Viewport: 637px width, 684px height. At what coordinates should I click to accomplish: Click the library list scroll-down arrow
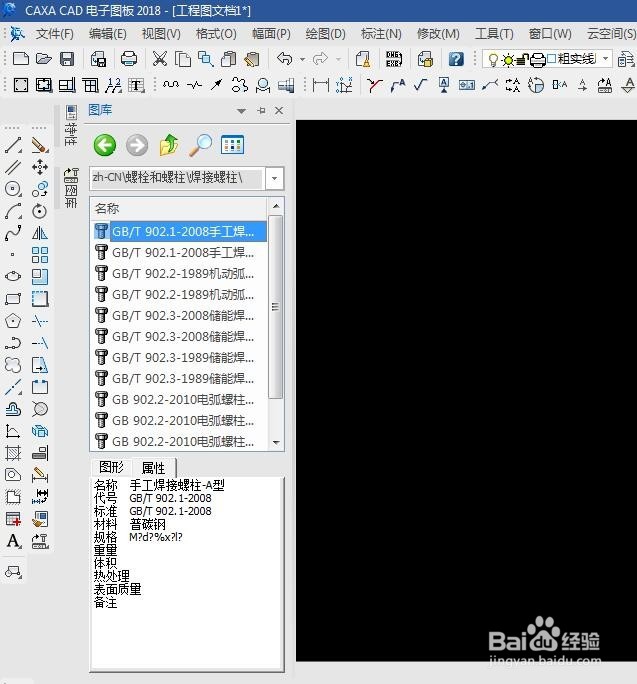pyautogui.click(x=276, y=442)
